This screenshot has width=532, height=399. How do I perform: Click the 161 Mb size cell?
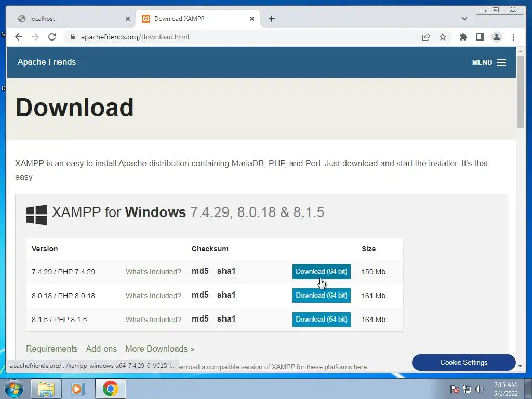click(x=373, y=296)
